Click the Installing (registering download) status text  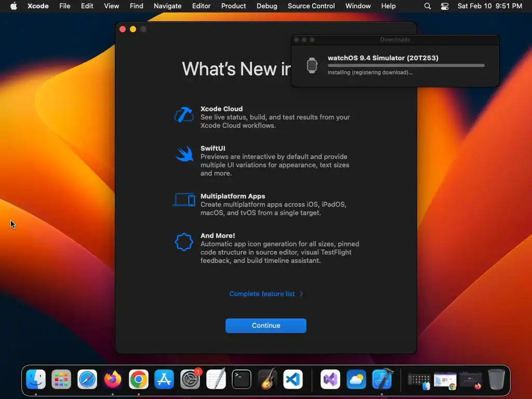point(370,72)
